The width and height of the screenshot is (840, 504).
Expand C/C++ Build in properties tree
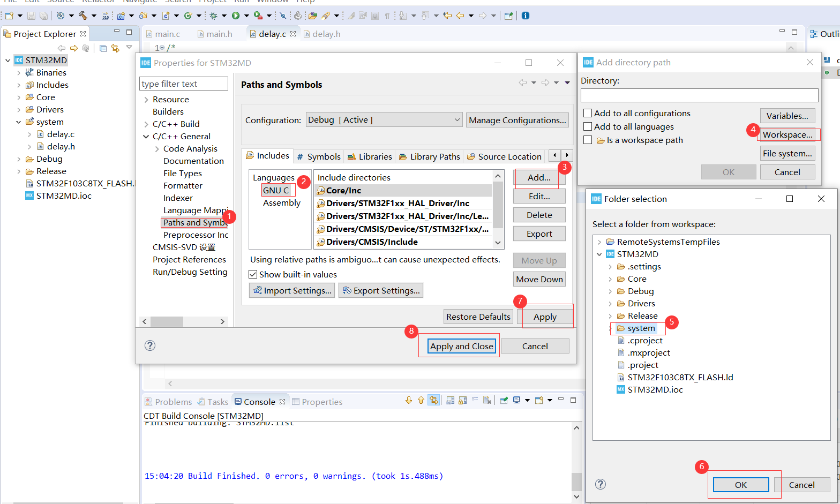(x=146, y=124)
